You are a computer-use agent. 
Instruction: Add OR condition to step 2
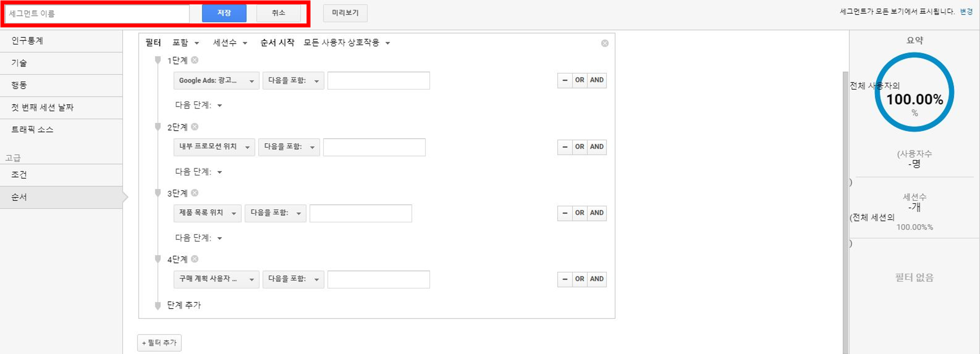click(579, 147)
